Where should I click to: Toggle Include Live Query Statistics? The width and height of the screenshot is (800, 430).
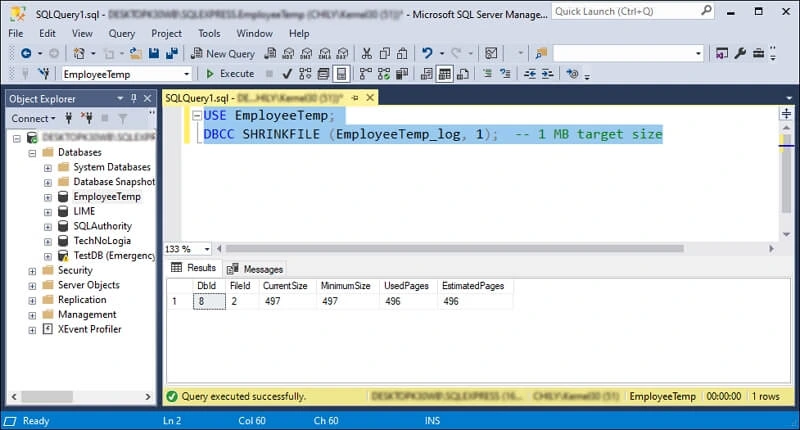[x=384, y=74]
